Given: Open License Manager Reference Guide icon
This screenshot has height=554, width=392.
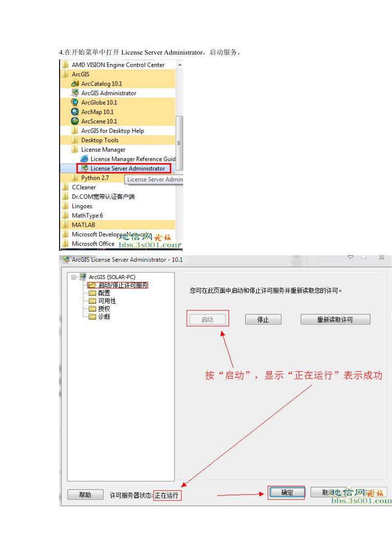Looking at the screenshot, I should click(x=84, y=159).
